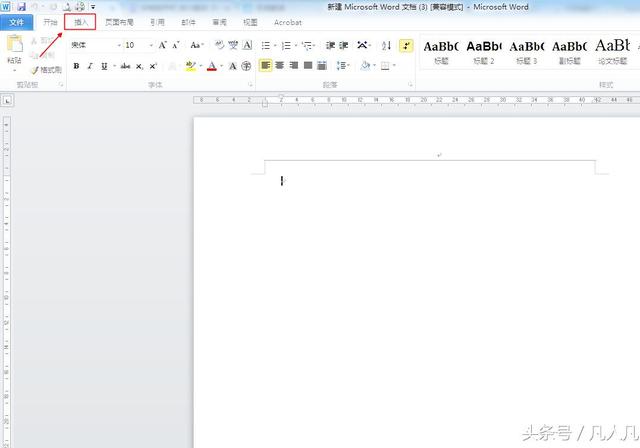Click the center alignment icon
640x448 pixels.
click(x=279, y=66)
